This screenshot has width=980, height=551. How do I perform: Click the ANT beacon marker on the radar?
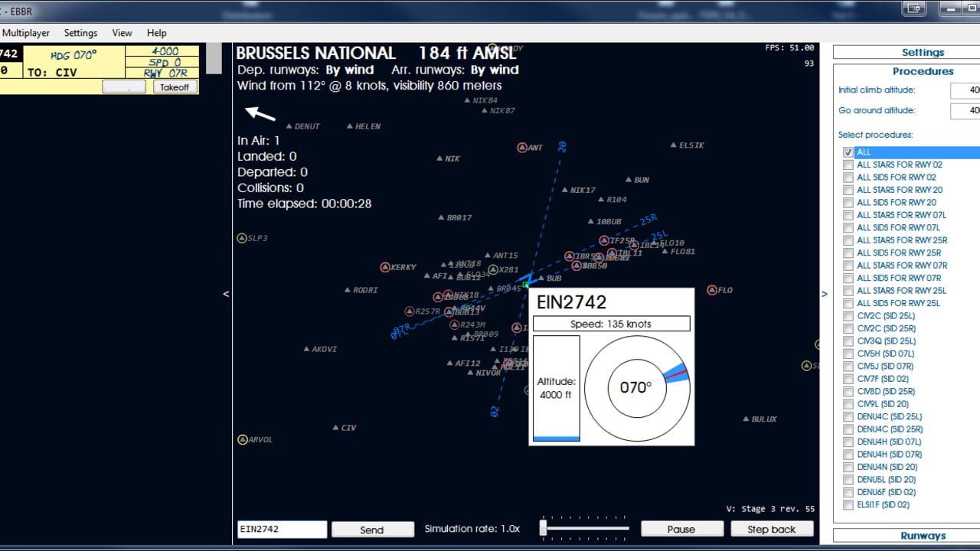(x=522, y=148)
